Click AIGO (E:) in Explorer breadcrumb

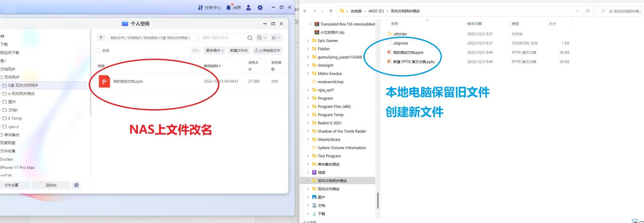click(376, 11)
